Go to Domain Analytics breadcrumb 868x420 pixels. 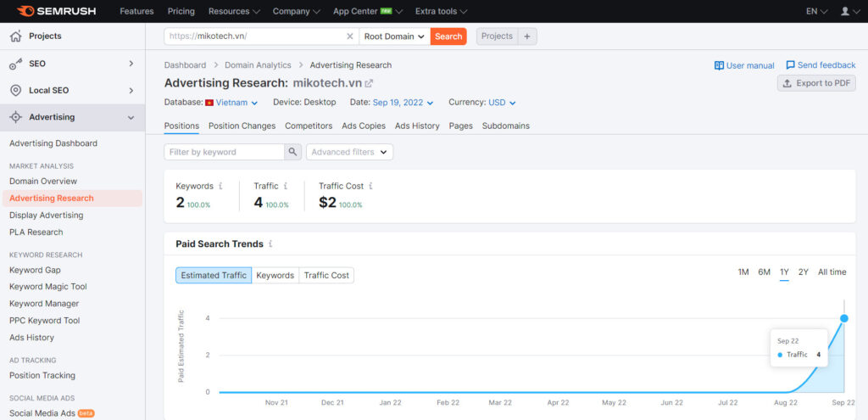tap(258, 64)
